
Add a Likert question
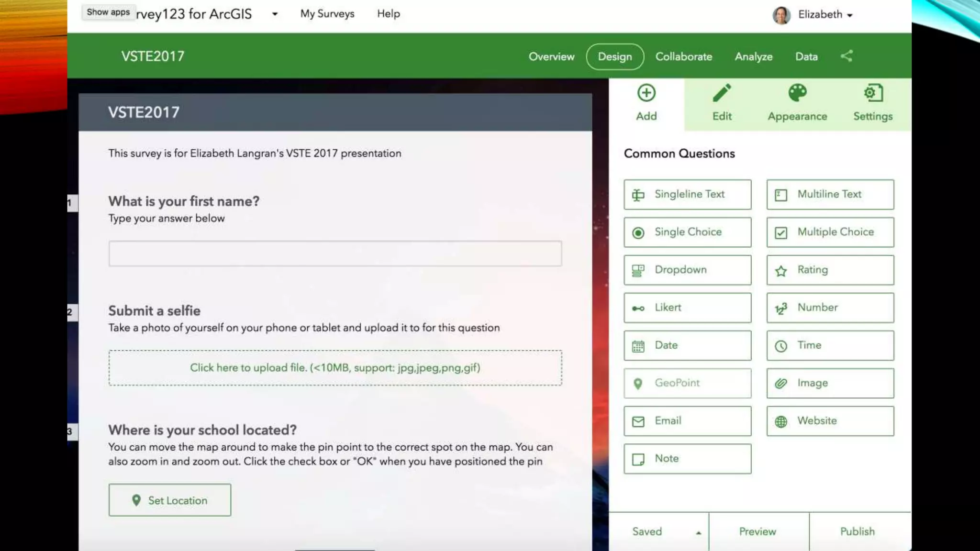point(687,308)
